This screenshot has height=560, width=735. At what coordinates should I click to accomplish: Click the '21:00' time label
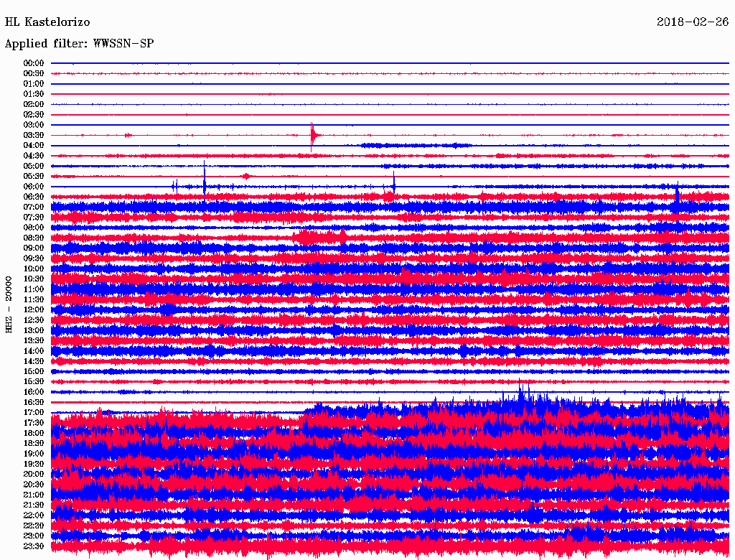coord(33,495)
